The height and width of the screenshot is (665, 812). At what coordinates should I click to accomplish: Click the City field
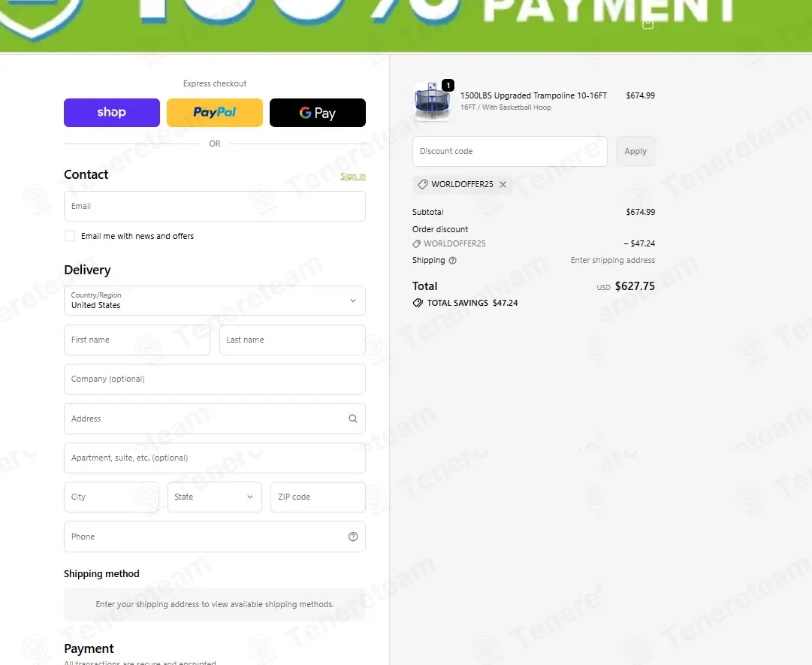coord(111,497)
